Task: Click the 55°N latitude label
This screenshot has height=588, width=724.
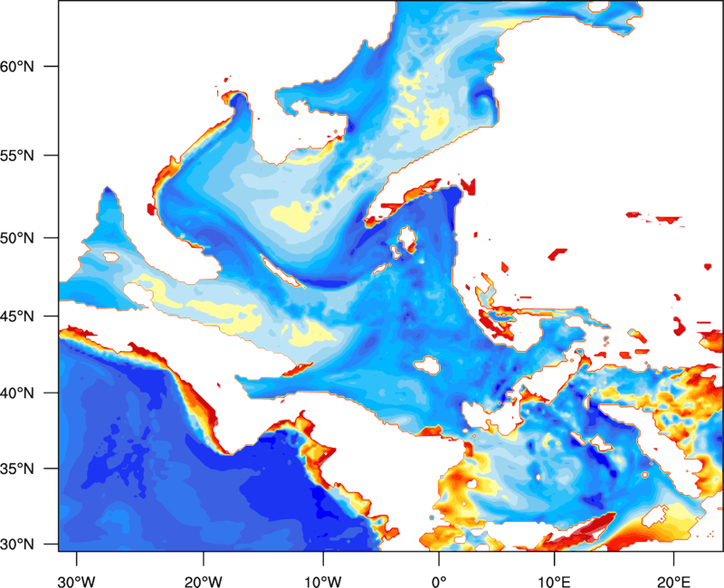Action: (x=17, y=156)
